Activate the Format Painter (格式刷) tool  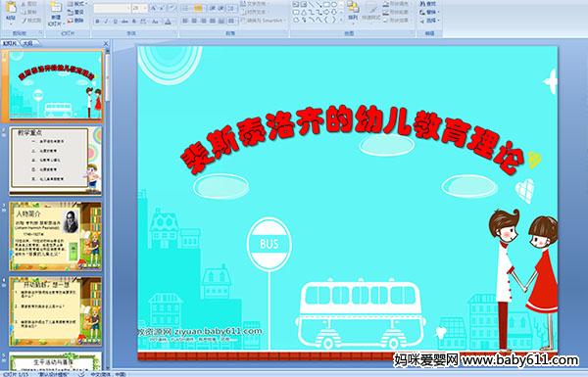click(x=30, y=21)
